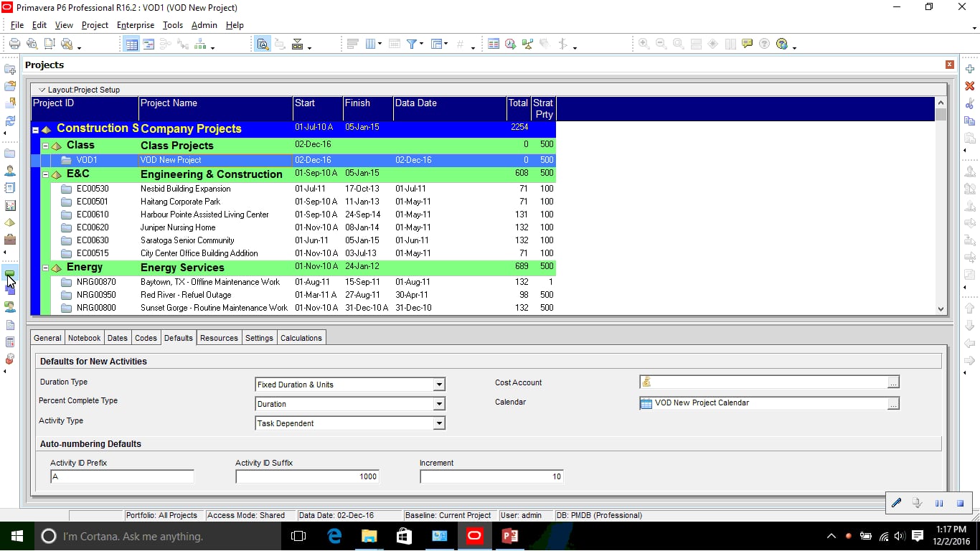Click the Schedule clock icon
Screen dimensions: 980x551
pos(510,44)
